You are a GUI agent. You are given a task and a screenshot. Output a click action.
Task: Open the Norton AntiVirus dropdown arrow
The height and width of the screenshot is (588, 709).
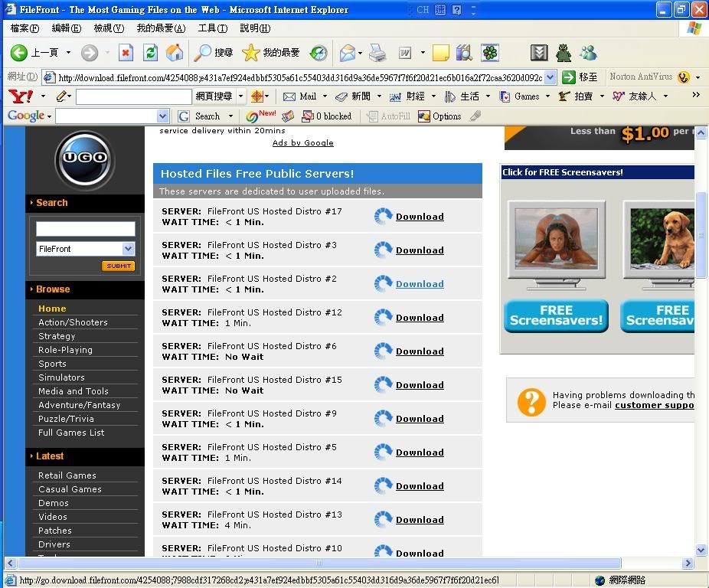pos(698,77)
